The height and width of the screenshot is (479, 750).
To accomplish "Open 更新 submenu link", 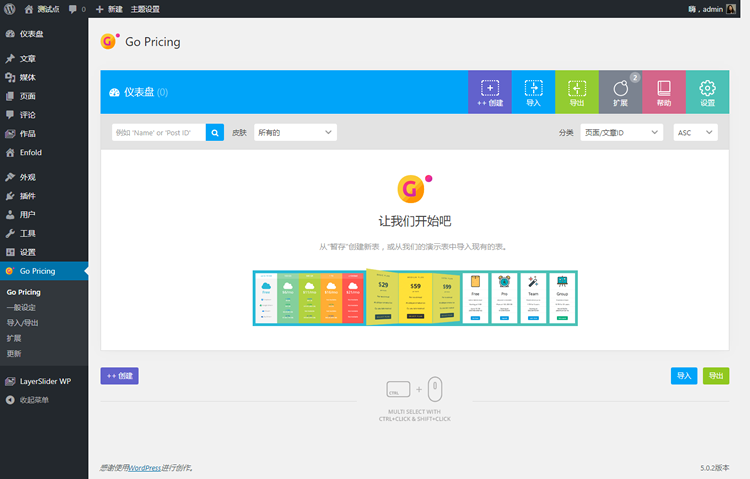I will coord(14,353).
